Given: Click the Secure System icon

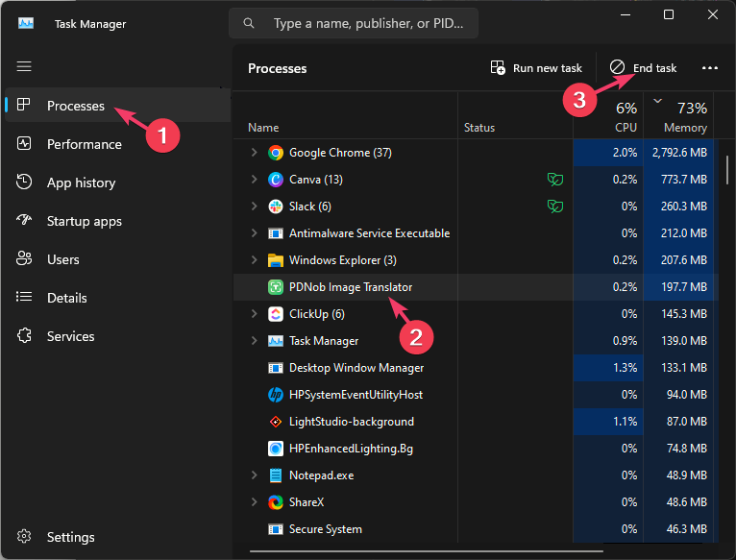Looking at the screenshot, I should click(276, 529).
